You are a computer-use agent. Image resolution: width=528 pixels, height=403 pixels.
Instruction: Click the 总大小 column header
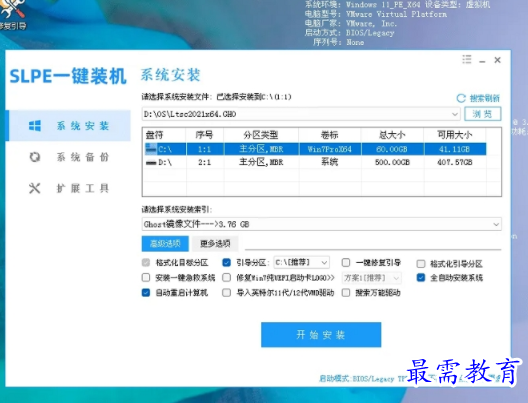(x=392, y=135)
